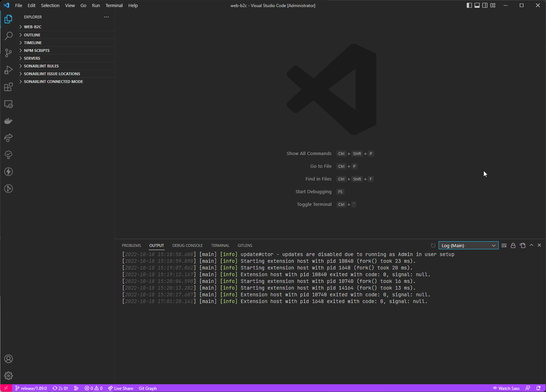Screen dimensions: 546x392
Task: Toggle Watch Sass in status bar
Action: pos(506,388)
